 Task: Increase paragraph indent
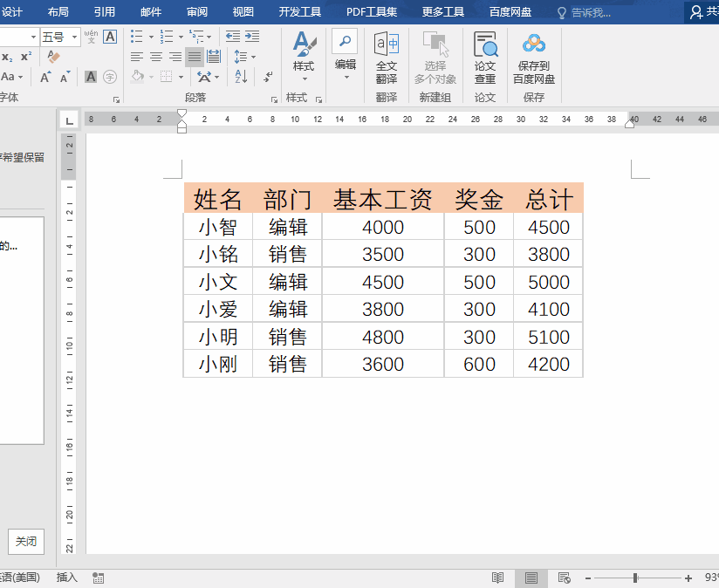click(x=252, y=37)
